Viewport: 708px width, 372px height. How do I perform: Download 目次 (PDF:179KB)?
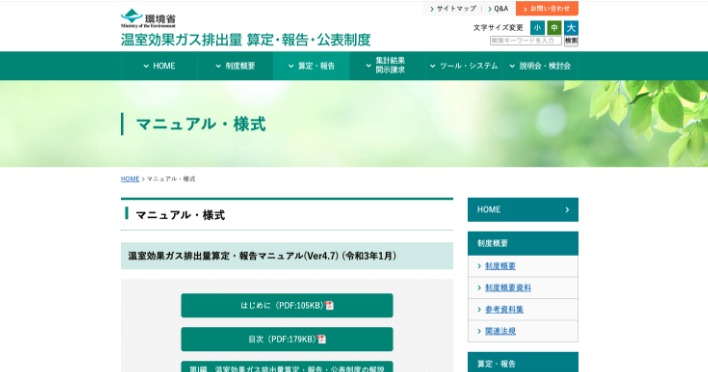point(287,339)
